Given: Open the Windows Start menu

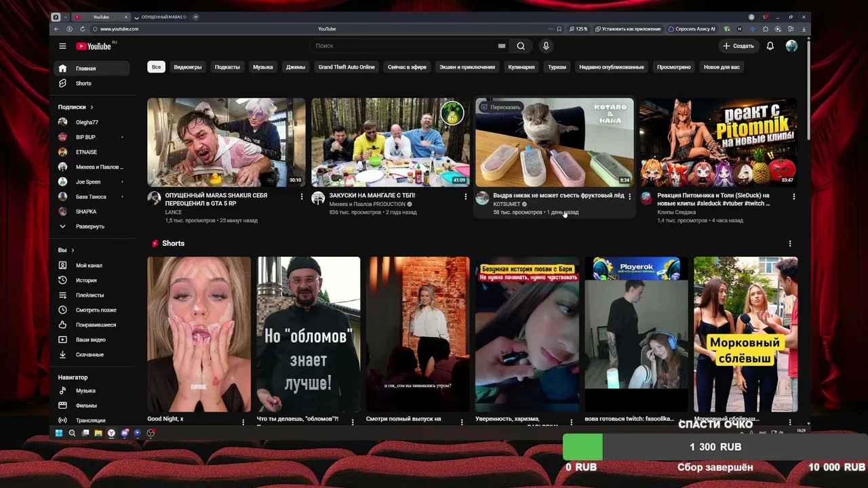Looking at the screenshot, I should (x=59, y=433).
